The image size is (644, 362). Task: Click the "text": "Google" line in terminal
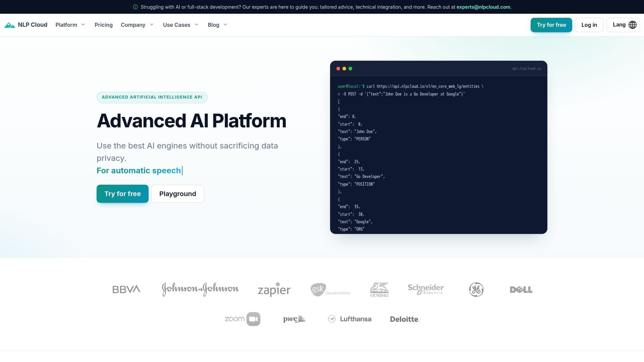[x=355, y=222]
